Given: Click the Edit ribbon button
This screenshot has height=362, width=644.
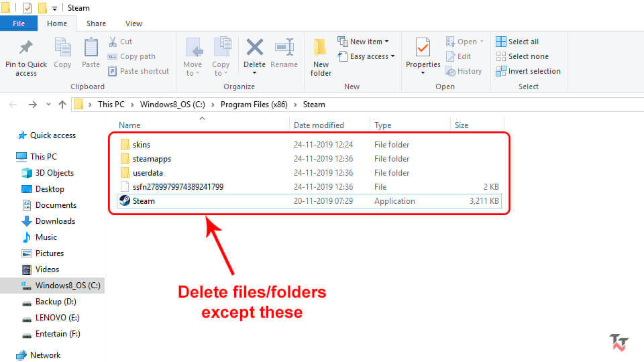Looking at the screenshot, I should pyautogui.click(x=459, y=56).
